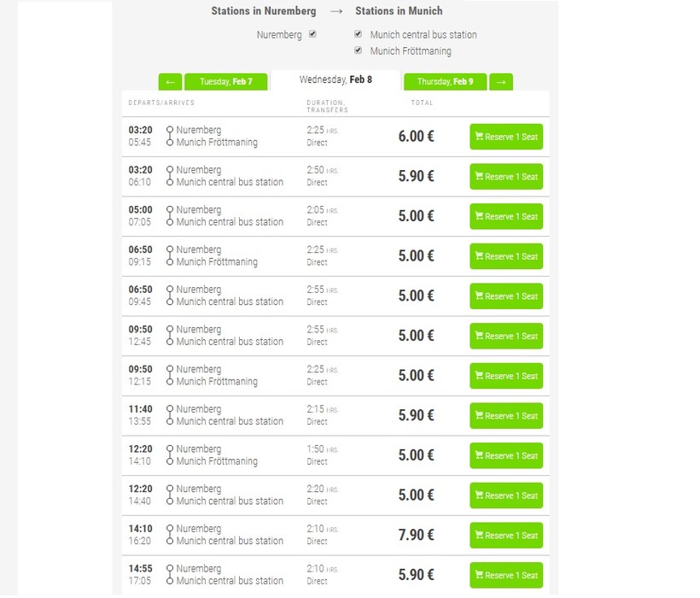Click cart icon on the 7.90 € trip
700x598 pixels.
click(480, 536)
